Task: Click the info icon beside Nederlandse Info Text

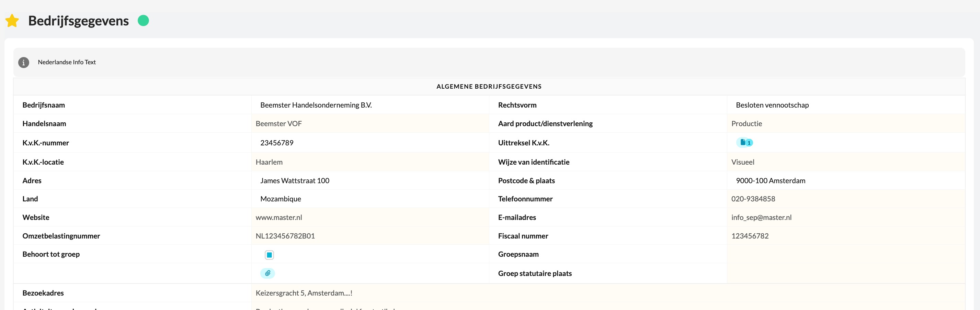Action: (x=24, y=63)
